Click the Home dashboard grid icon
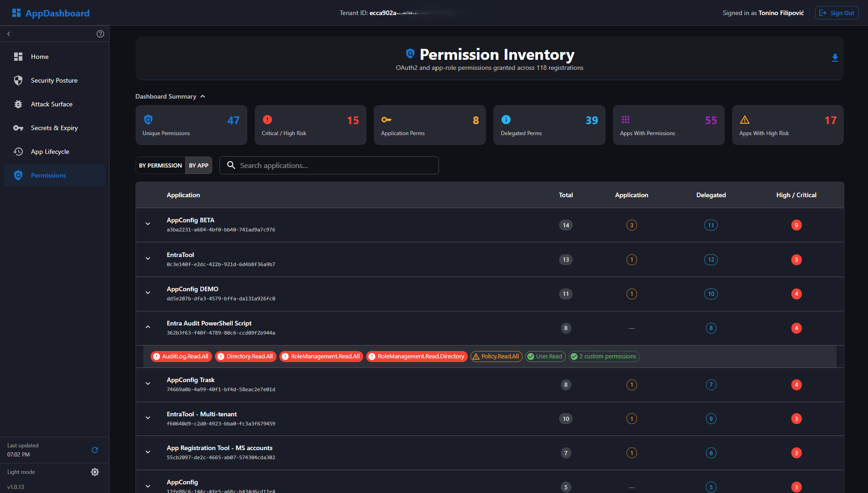Viewport: 868px width, 493px height. tap(18, 57)
